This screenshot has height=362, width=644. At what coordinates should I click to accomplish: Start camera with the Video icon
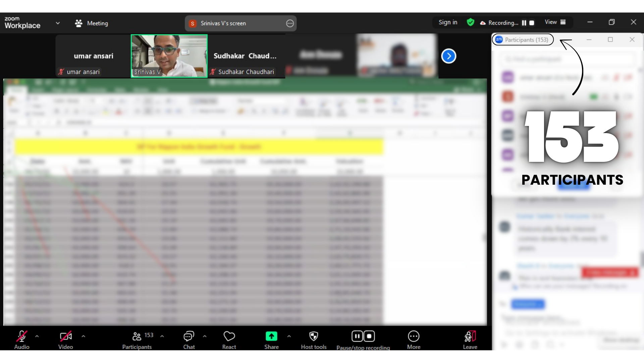(x=65, y=336)
